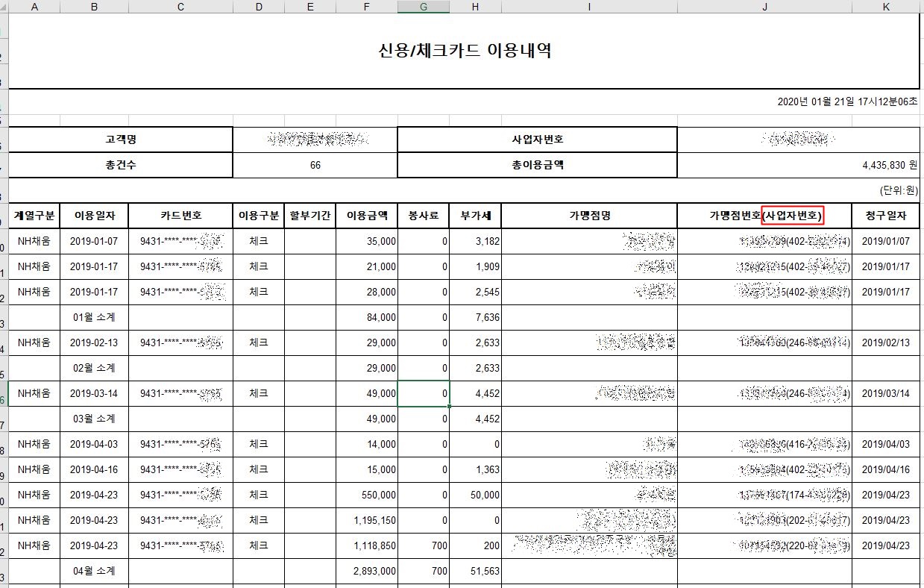Click the VAT cell 3,182

pyautogui.click(x=476, y=242)
